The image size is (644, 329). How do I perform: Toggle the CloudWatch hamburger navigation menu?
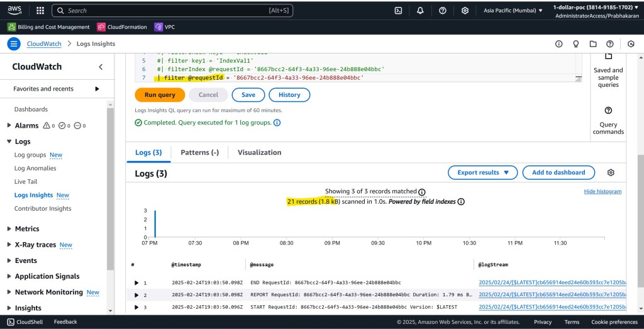coord(14,43)
